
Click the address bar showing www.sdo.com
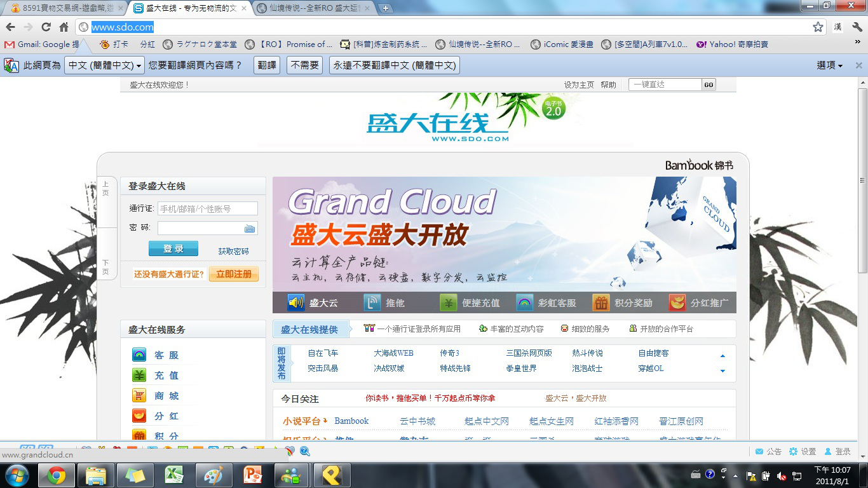pyautogui.click(x=445, y=27)
